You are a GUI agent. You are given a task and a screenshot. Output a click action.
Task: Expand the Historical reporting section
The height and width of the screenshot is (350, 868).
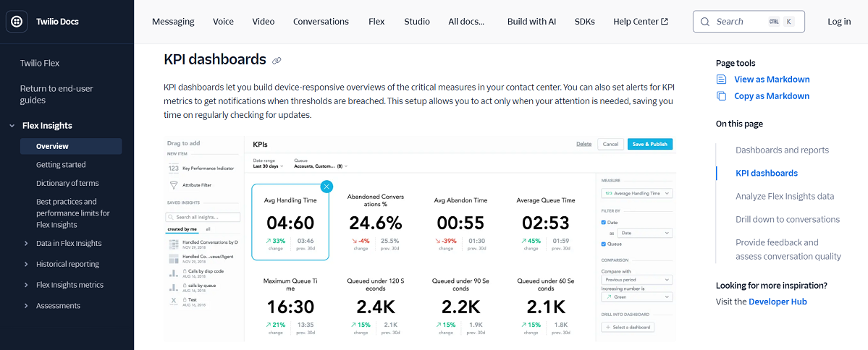click(x=26, y=264)
